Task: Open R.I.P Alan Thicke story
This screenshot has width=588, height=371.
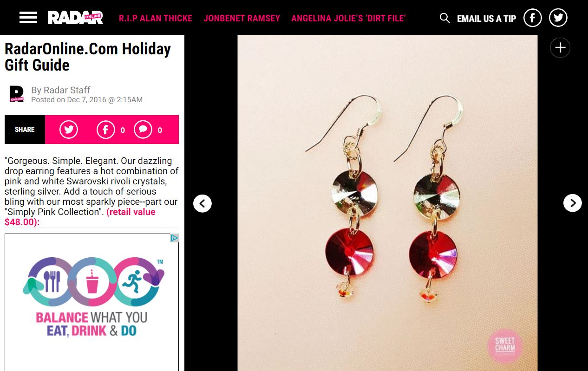Action: tap(156, 19)
